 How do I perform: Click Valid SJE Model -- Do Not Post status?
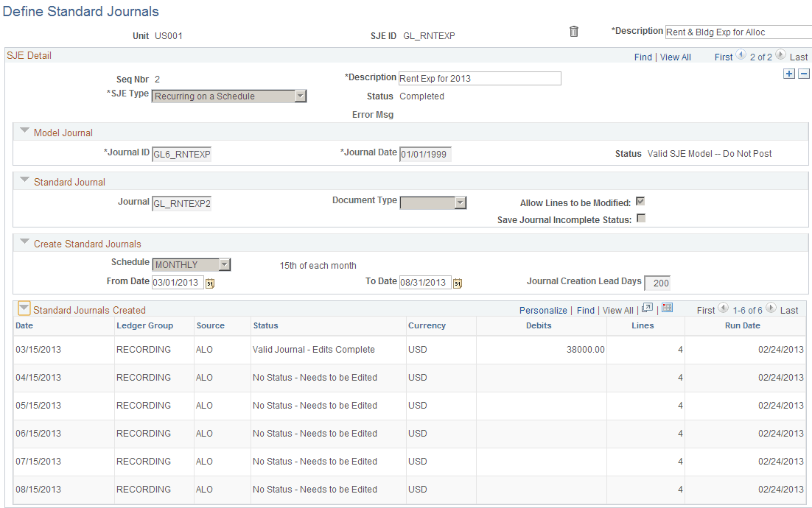(710, 154)
